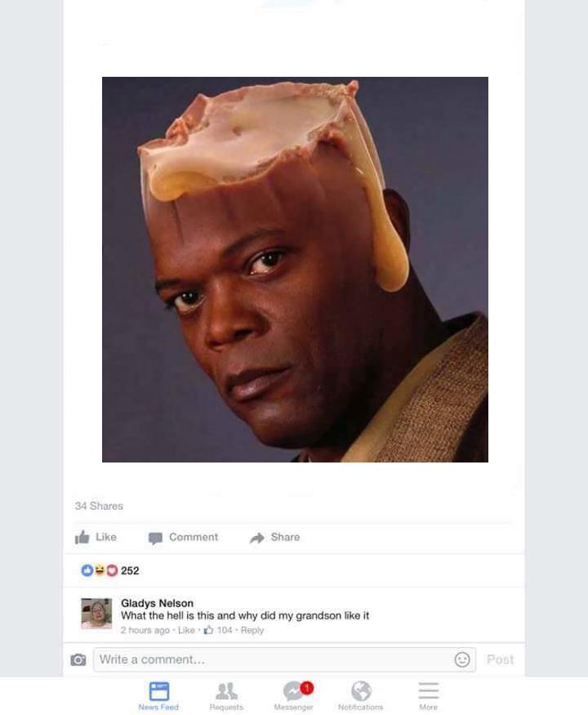Switch to Notifications globe tab
This screenshot has height=715, width=588.
[x=360, y=695]
